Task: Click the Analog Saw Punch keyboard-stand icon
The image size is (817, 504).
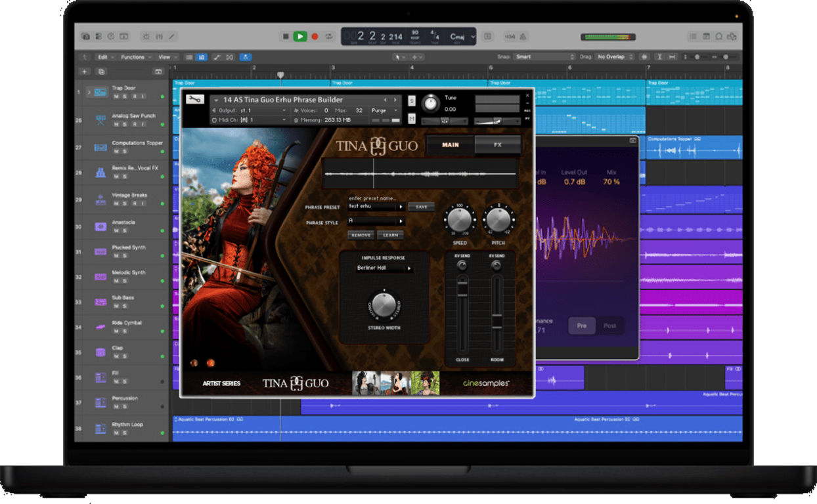Action: [x=100, y=120]
